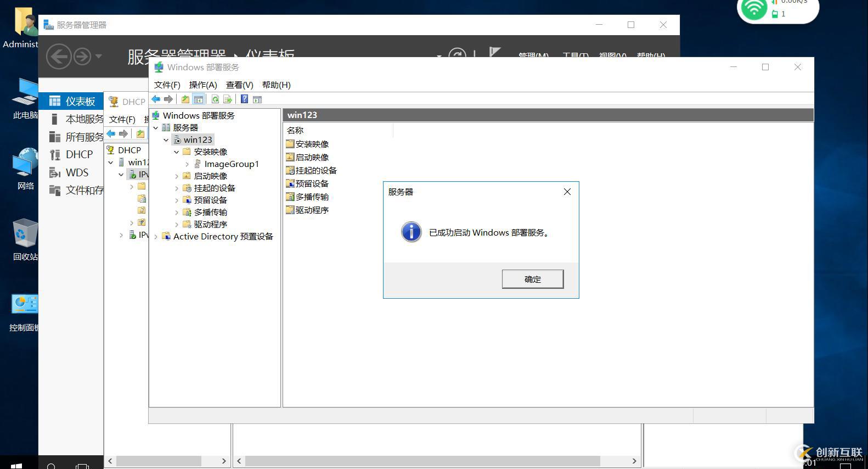Viewport: 868px width, 469px height.
Task: Expand the 多播传输 tree node
Action: [177, 212]
